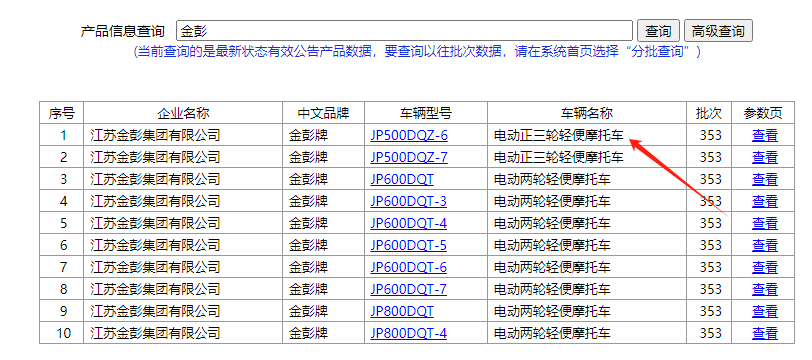
Task: Select 电动正三轮轻便摩托车 in row 1
Action: click(559, 136)
